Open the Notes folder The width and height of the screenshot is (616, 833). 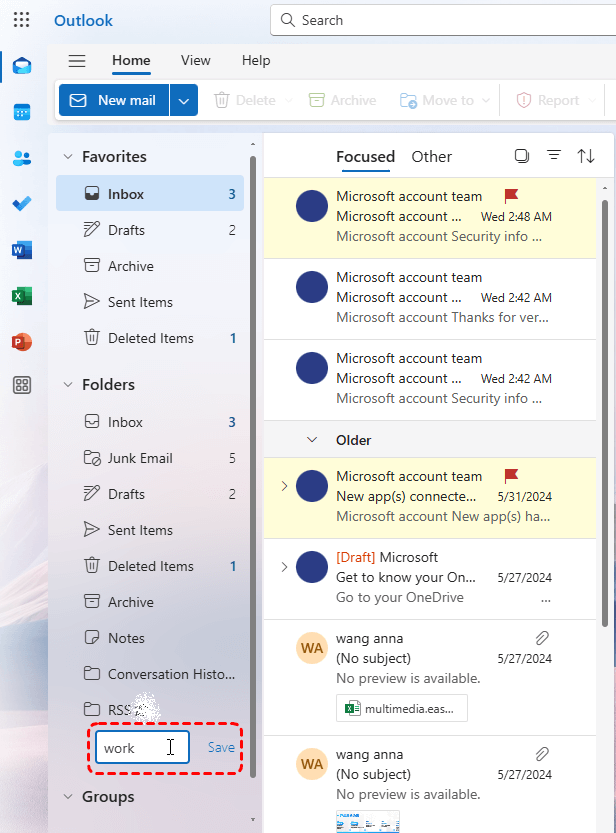(x=150, y=638)
